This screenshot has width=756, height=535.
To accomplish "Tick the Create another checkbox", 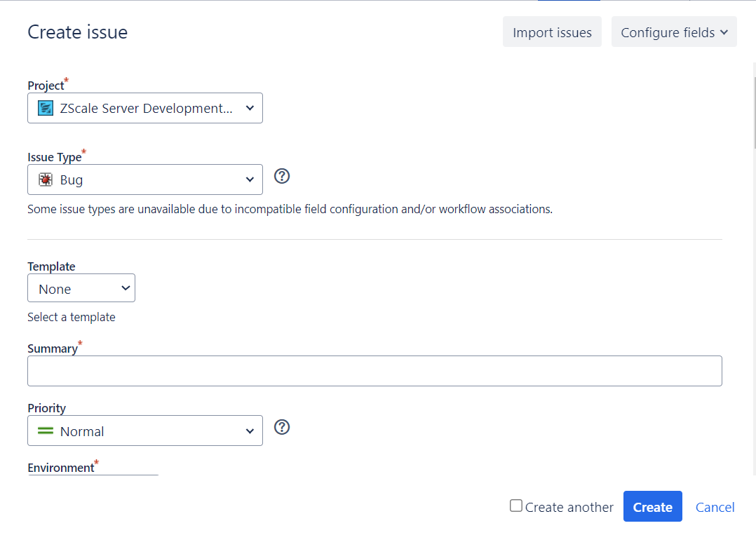I will click(516, 506).
